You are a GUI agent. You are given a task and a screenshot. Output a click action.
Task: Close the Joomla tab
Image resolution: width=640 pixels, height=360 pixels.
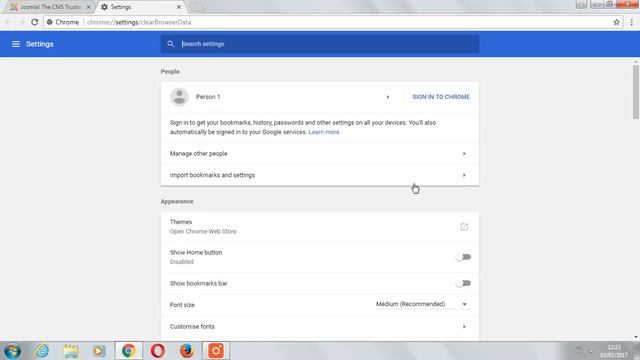pos(88,7)
